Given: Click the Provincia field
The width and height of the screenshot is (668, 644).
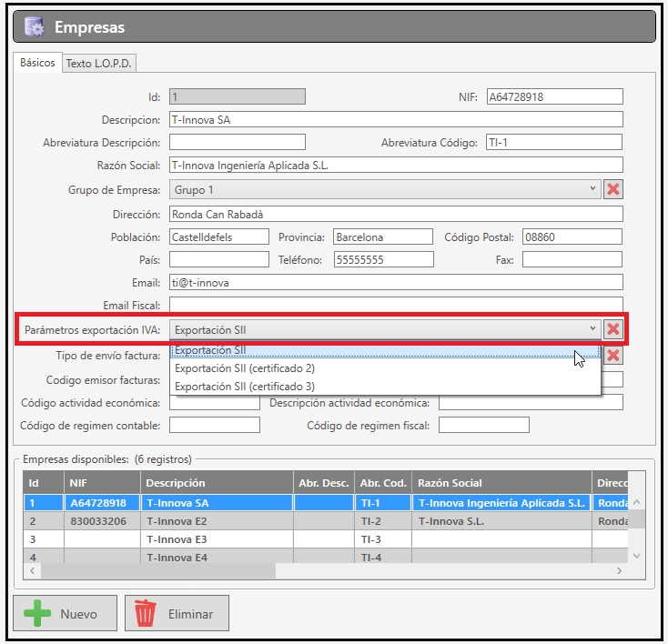Looking at the screenshot, I should 383,236.
